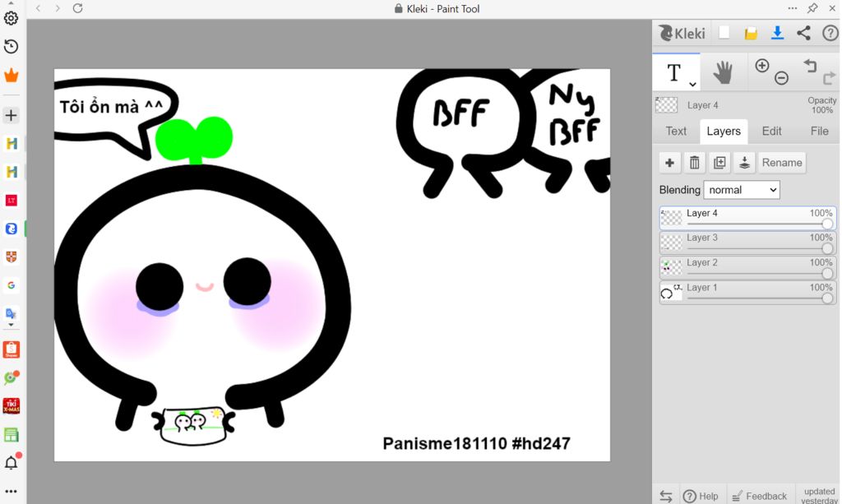The image size is (842, 504).
Task: Open Tiki X-MAS sidebar icon
Action: click(11, 406)
